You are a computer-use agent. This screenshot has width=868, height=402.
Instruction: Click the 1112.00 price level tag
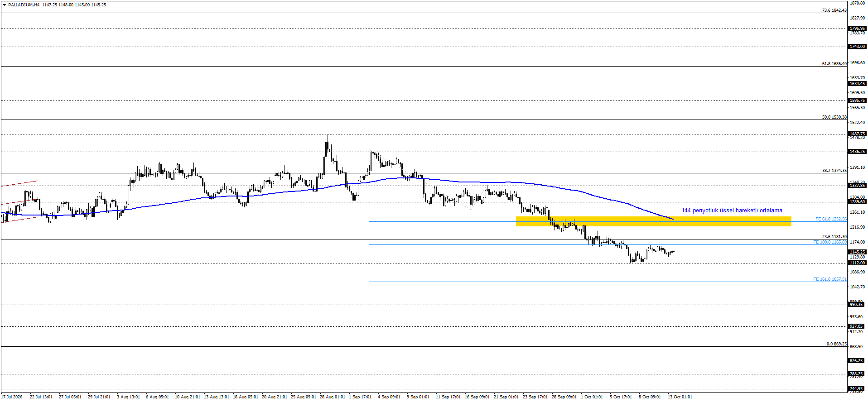pos(857,263)
